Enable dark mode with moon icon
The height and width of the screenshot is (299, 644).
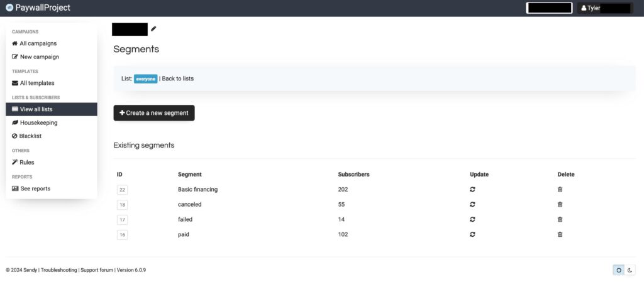630,270
